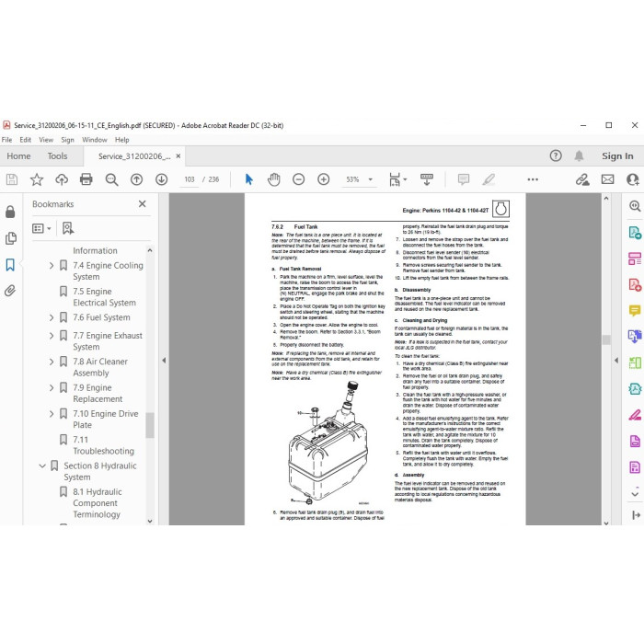This screenshot has width=644, height=644.
Task: Open the View menu
Action: [x=46, y=140]
